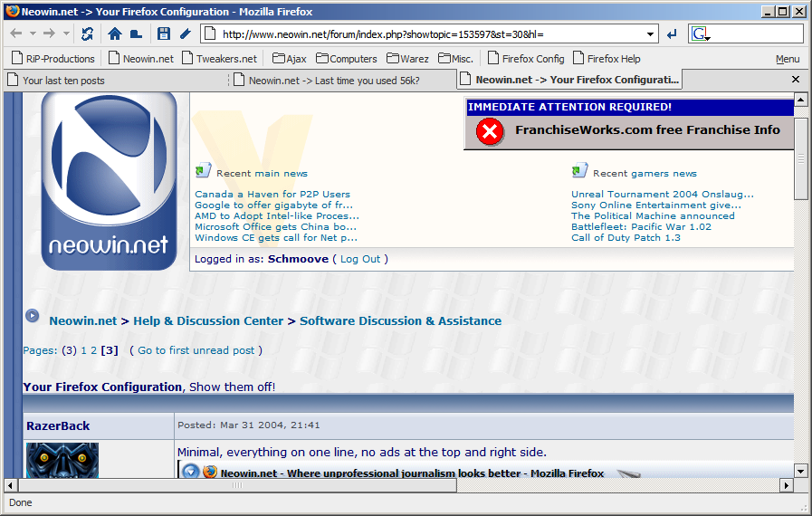Viewport: 812px width, 516px height.
Task: Select 'Your Firefox Configurati...' tab
Action: [570, 80]
